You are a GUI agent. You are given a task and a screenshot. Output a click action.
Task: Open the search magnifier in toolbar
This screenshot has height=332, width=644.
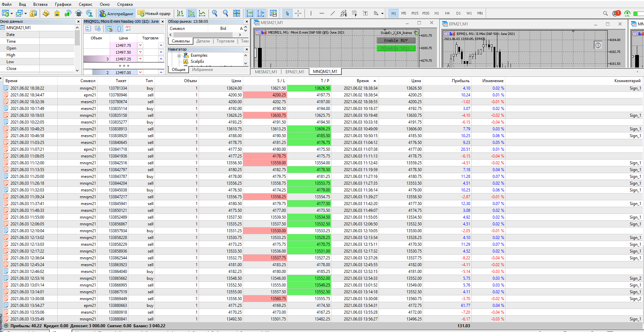605,13
